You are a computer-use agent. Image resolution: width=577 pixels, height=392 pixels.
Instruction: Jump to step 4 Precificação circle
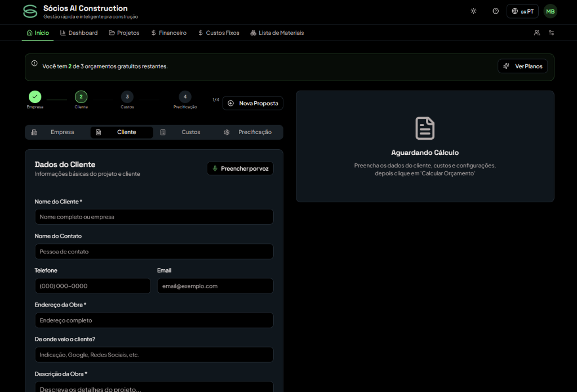[185, 97]
